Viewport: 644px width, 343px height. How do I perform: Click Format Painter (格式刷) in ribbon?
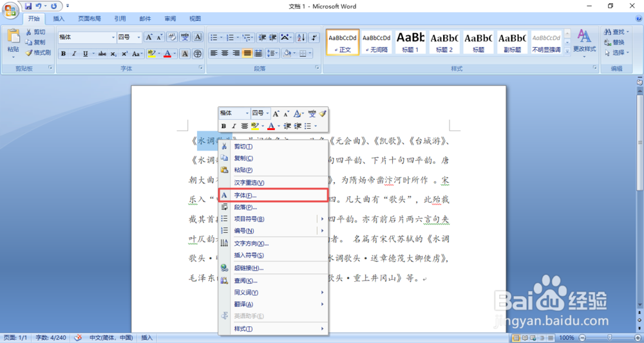(38, 53)
